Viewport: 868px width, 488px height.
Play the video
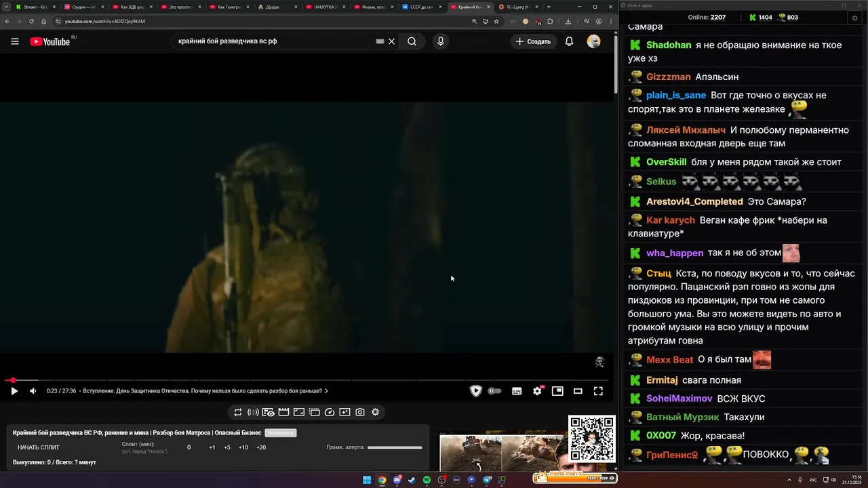(x=14, y=391)
